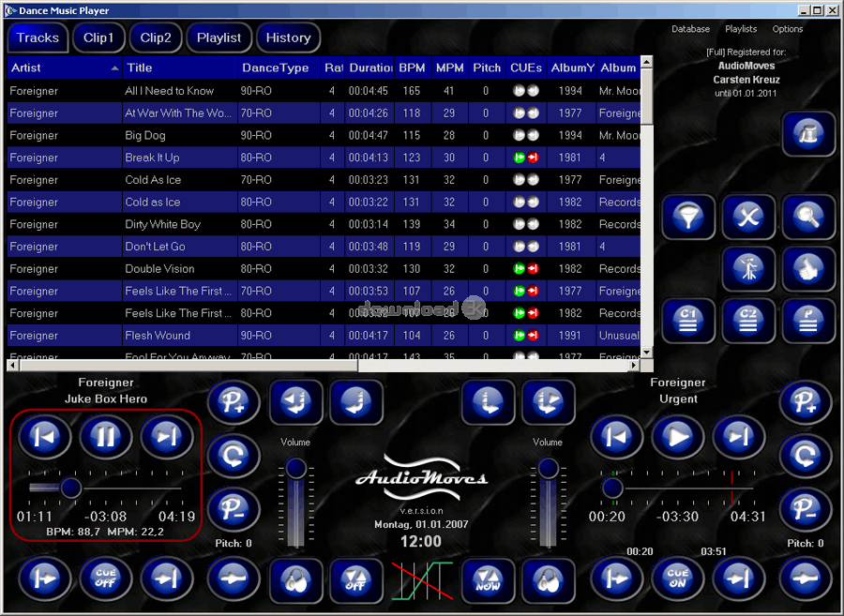Switch to the Clip2 tab
844x616 pixels.
[156, 38]
